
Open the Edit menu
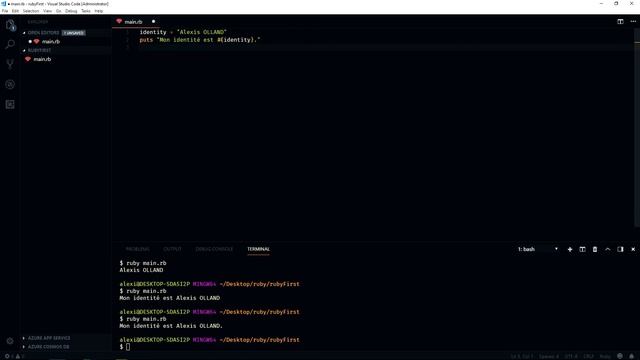coord(16,11)
